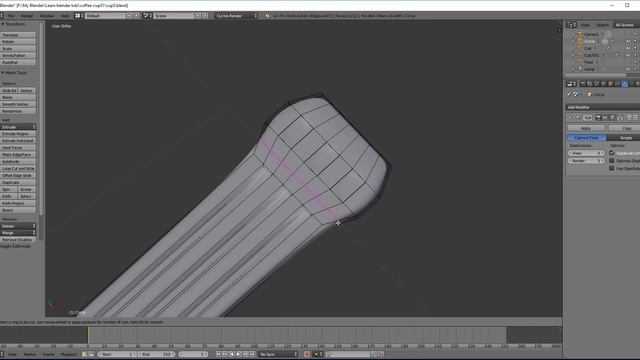
Task: Click the outliner horizontal scrollbar
Action: click(595, 75)
